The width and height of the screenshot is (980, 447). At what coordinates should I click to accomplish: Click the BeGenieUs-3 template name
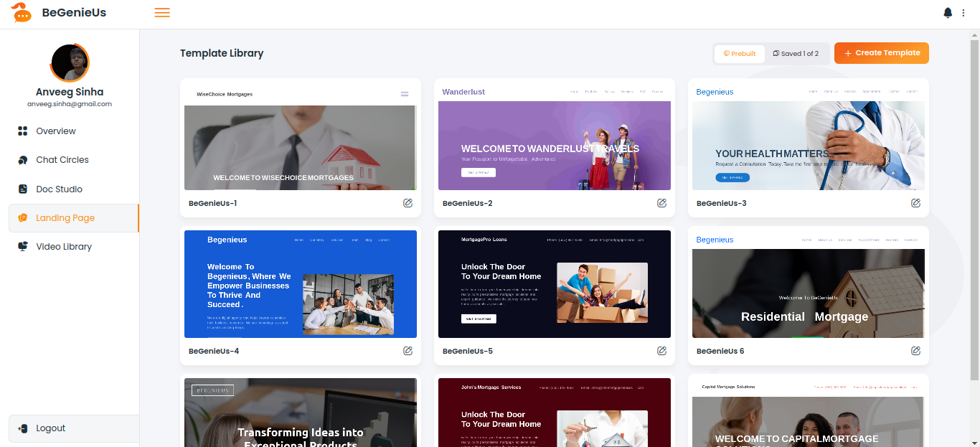[722, 203]
